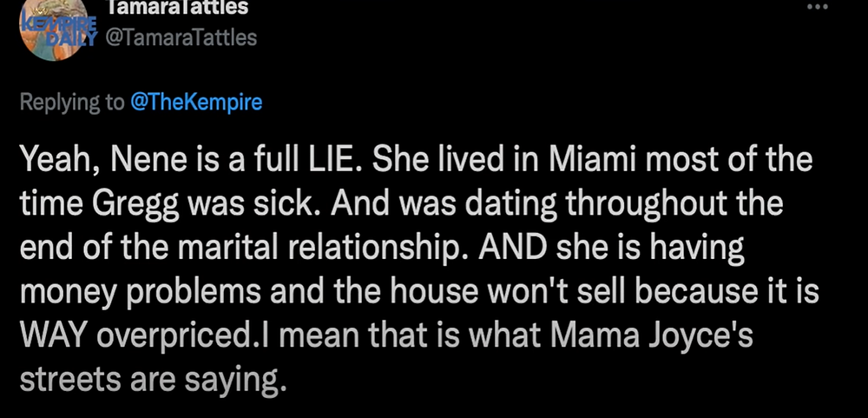Click the Kempire Daily watermark logo
This screenshot has width=868, height=418.
[x=59, y=30]
